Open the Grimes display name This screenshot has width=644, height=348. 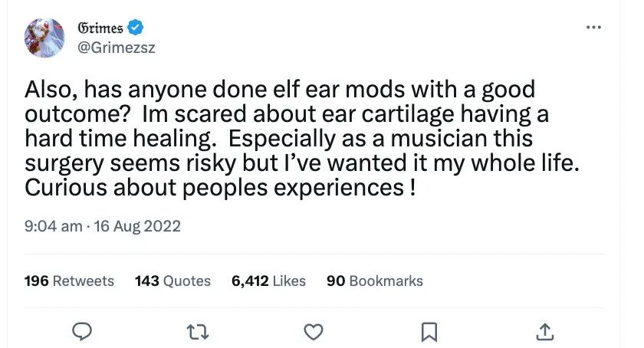pos(100,28)
